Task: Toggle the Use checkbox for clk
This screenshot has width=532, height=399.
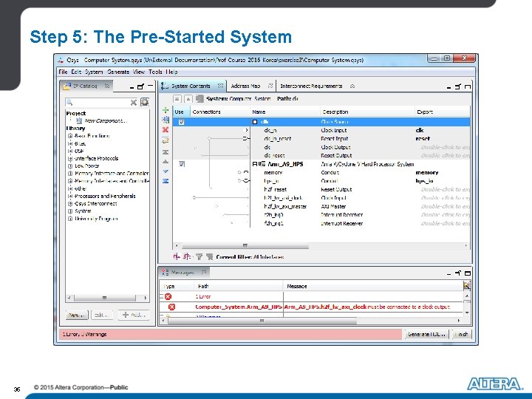Action: click(x=182, y=122)
